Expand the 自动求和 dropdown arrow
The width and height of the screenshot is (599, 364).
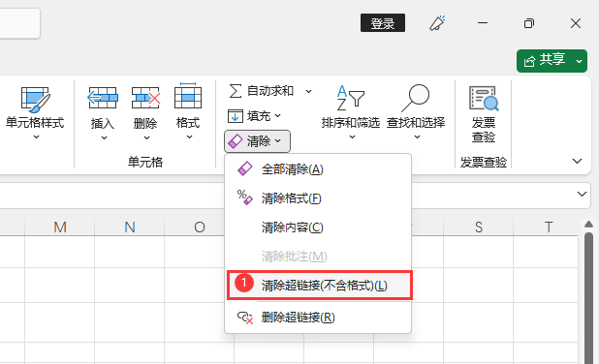coord(308,91)
